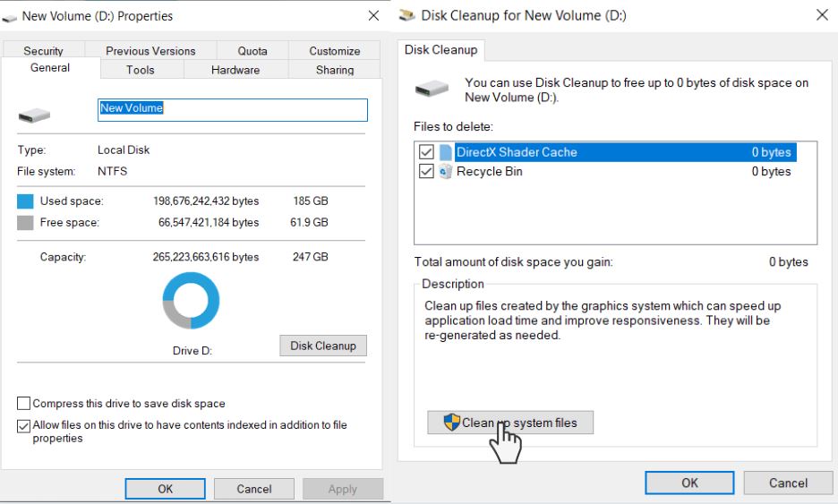
Task: Enable Compress this drive to save space
Action: (24, 404)
